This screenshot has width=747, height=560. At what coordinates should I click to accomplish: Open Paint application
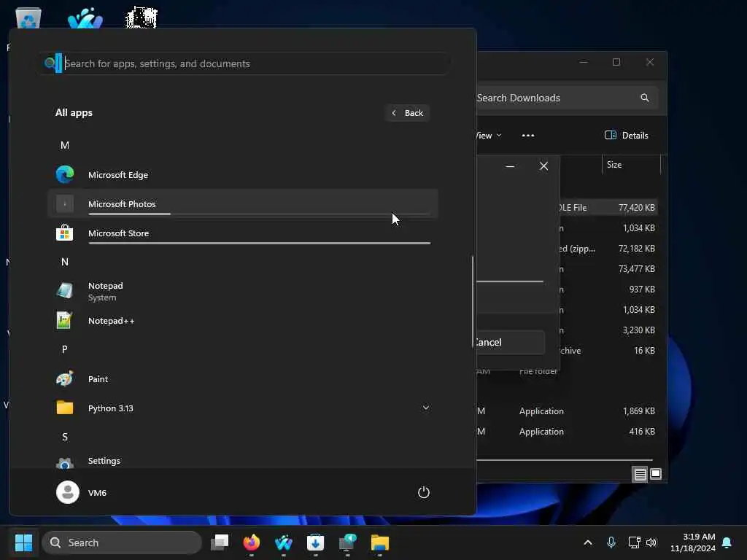(x=242, y=379)
